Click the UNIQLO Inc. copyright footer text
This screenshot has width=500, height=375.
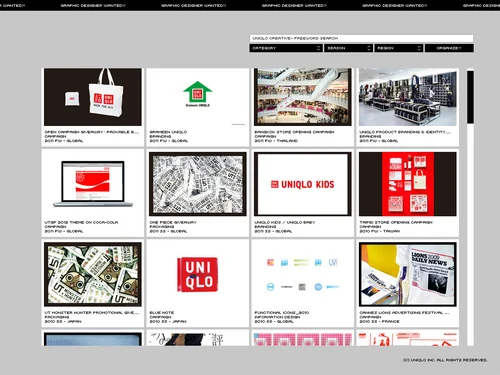pos(445,360)
